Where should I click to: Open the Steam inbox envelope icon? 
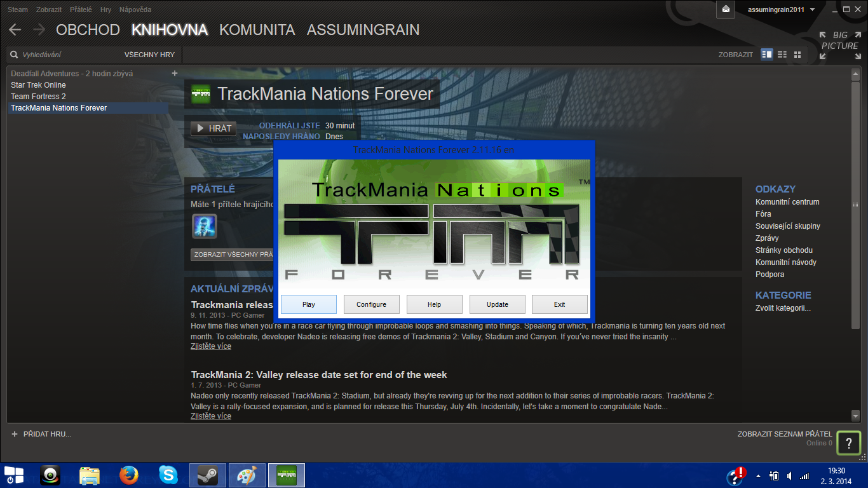coord(726,10)
